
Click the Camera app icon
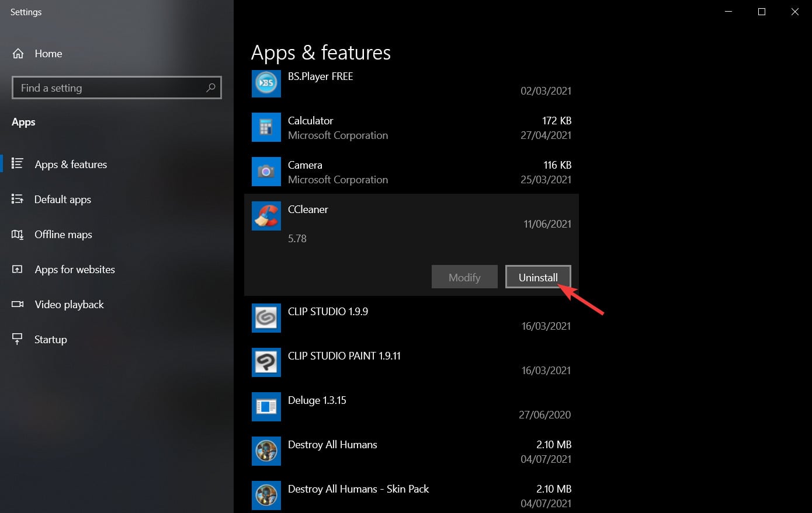coord(266,172)
